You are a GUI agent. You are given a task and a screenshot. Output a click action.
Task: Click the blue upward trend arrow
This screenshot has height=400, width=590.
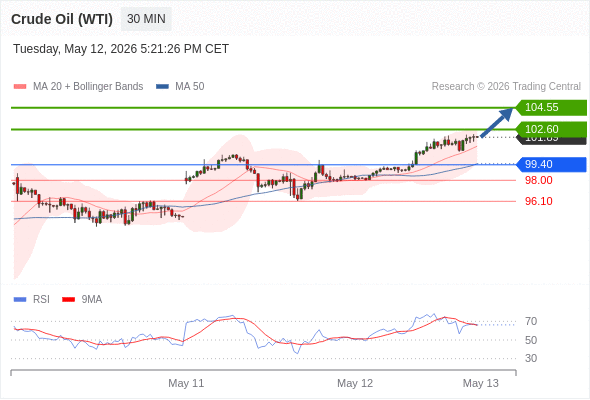497,123
